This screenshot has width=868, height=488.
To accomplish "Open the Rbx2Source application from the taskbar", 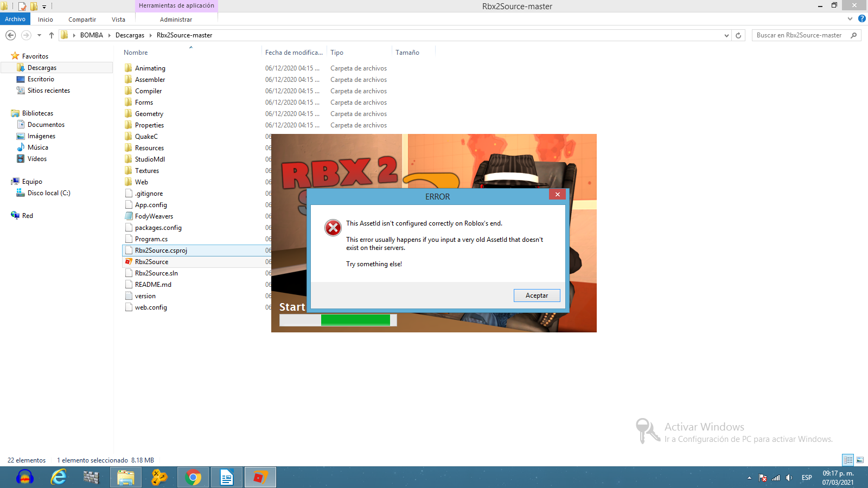I will tap(260, 477).
